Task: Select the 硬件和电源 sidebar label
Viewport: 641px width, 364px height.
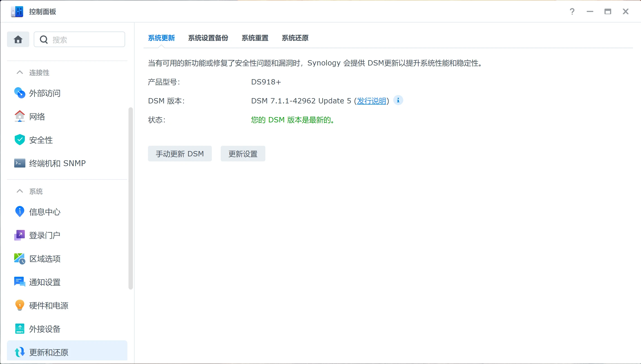Action: [49, 305]
